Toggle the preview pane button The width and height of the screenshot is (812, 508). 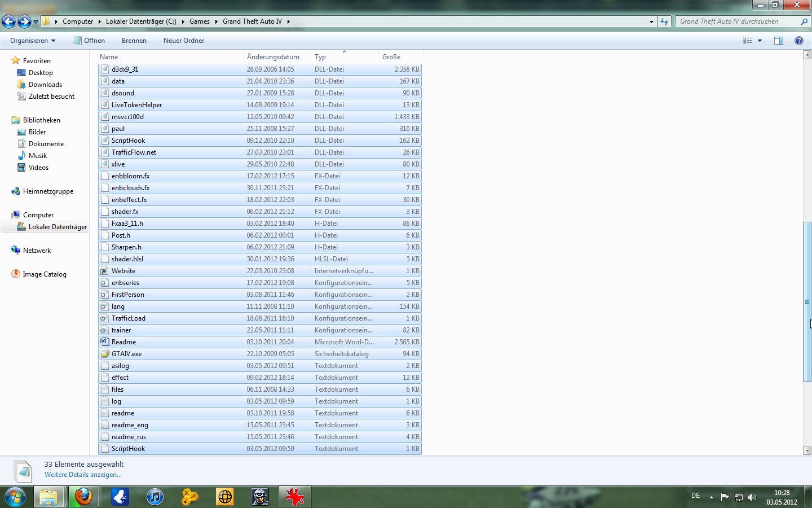pyautogui.click(x=779, y=41)
